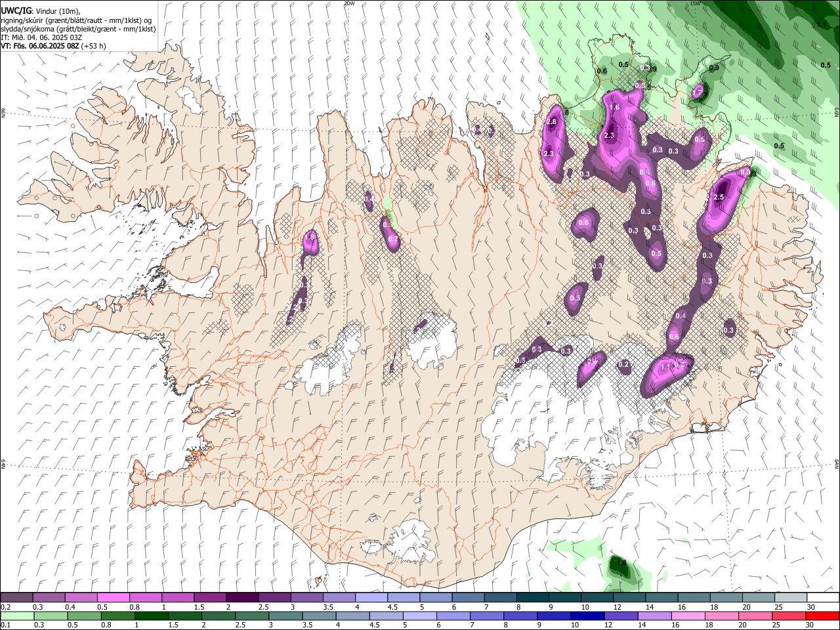This screenshot has width=840, height=630.
Task: Select lower legend swatch between 10 and 12
Action: [x=586, y=616]
